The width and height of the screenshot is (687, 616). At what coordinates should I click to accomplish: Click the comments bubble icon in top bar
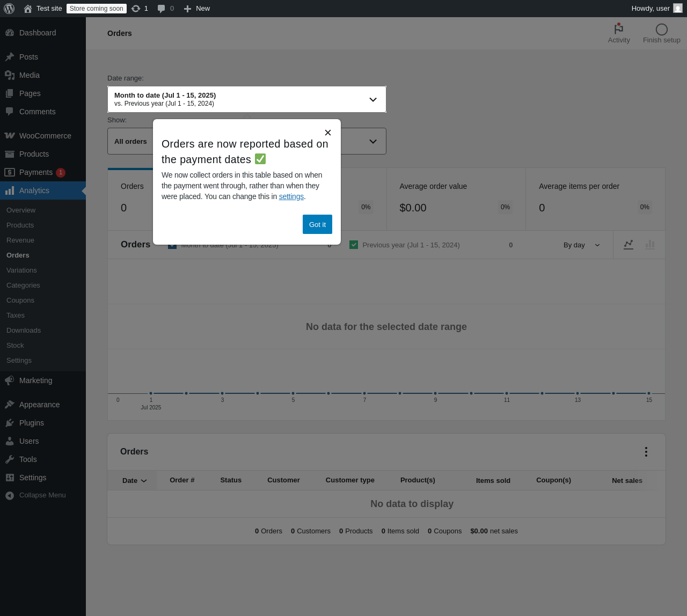tap(161, 9)
